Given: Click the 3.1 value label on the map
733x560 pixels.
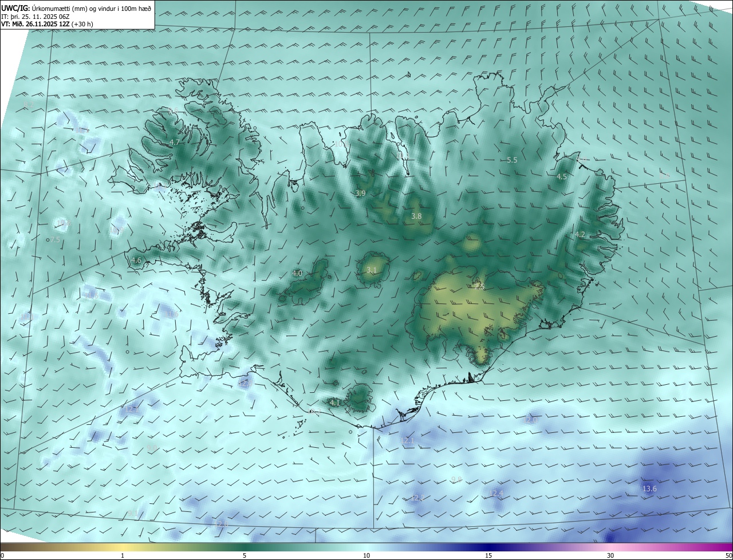Looking at the screenshot, I should coord(372,270).
